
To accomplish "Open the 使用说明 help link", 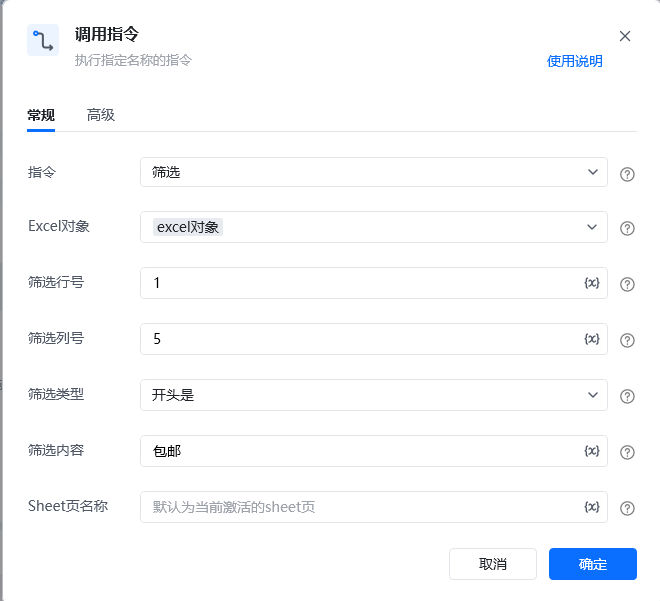I will [x=574, y=61].
